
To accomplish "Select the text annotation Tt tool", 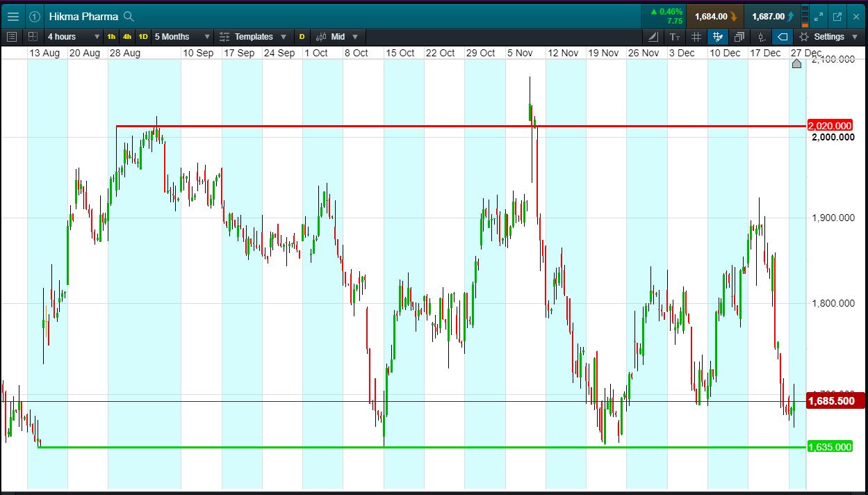I will 675,37.
